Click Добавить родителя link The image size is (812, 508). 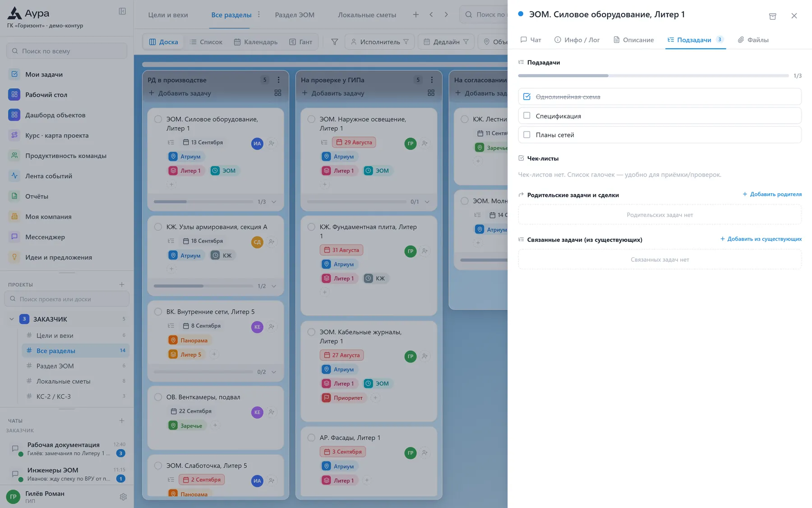point(772,194)
